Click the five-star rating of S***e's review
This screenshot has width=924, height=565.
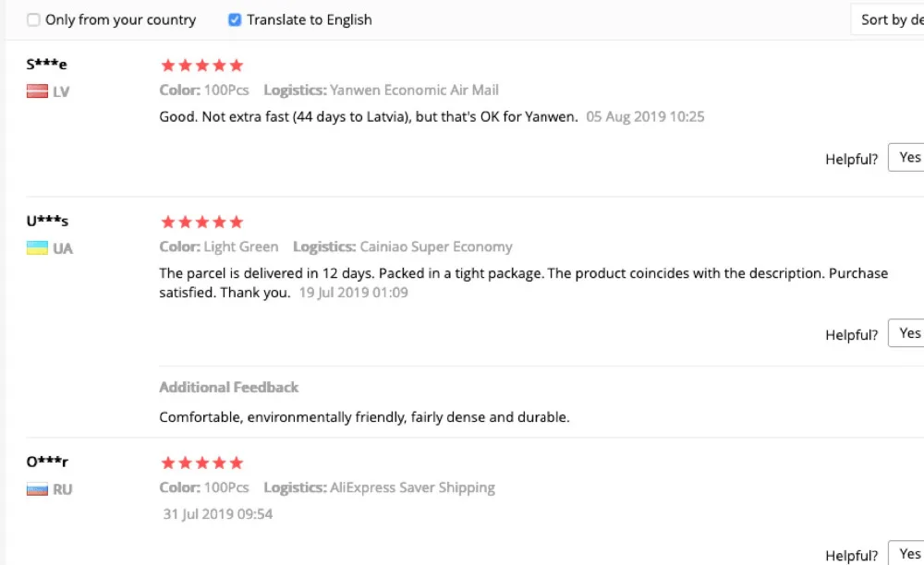[201, 66]
